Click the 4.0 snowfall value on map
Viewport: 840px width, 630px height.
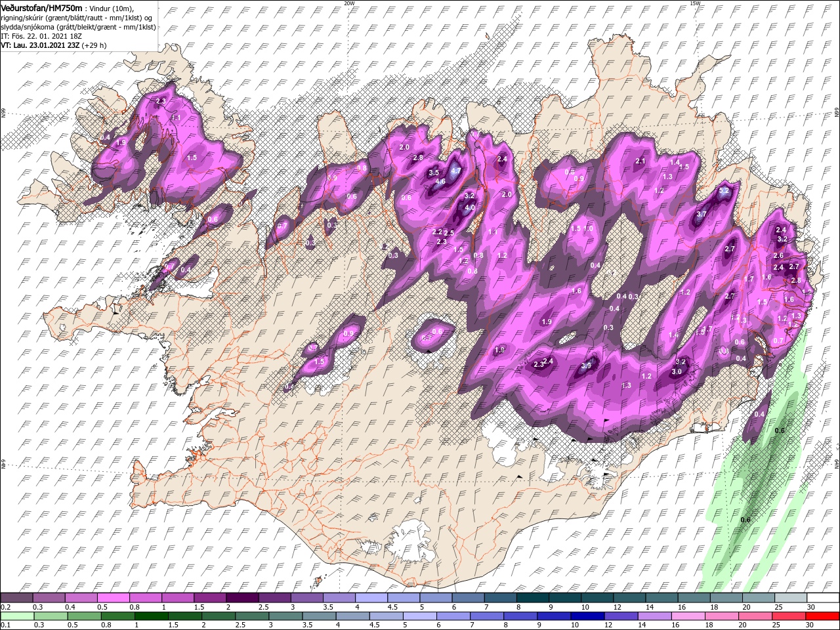tap(469, 207)
